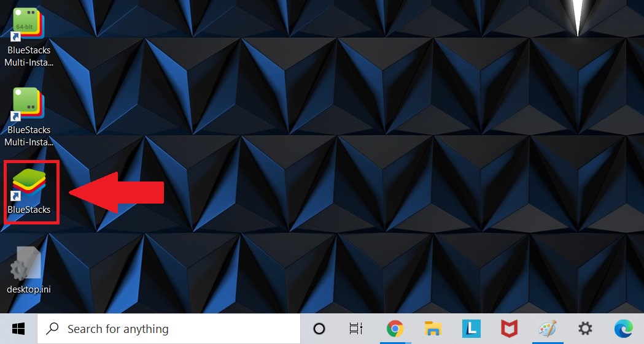Viewport: 644px width, 344px height.
Task: Click the magnifier icon in search box
Action: (x=52, y=329)
